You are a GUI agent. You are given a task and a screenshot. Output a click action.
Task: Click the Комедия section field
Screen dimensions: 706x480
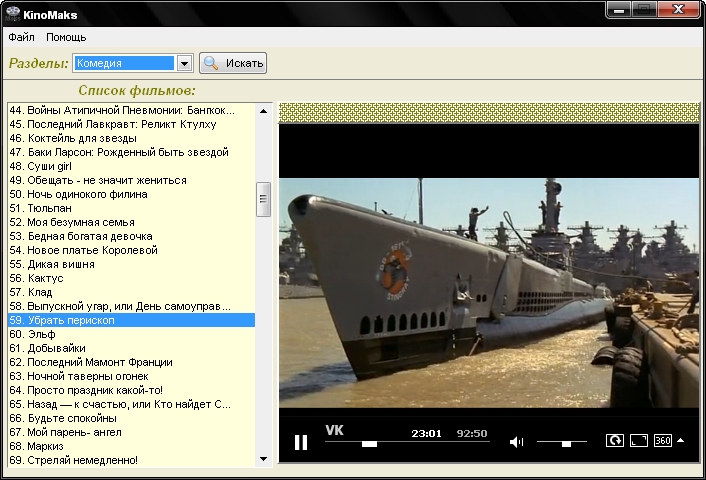click(x=124, y=63)
